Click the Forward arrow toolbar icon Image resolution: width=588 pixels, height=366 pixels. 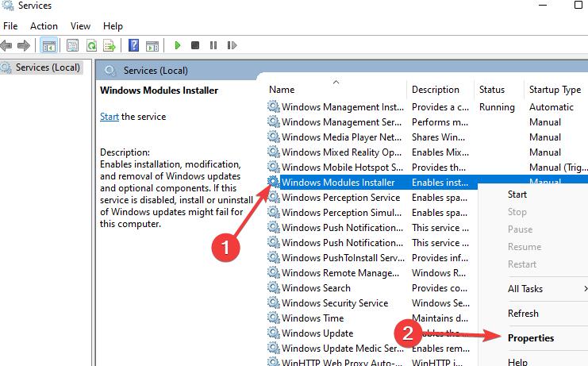pos(24,46)
